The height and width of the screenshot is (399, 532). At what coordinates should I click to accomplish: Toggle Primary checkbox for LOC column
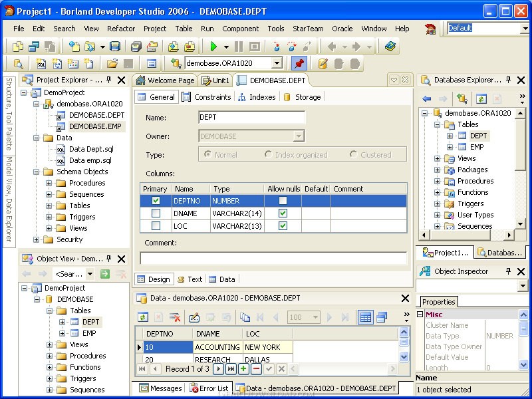point(156,225)
